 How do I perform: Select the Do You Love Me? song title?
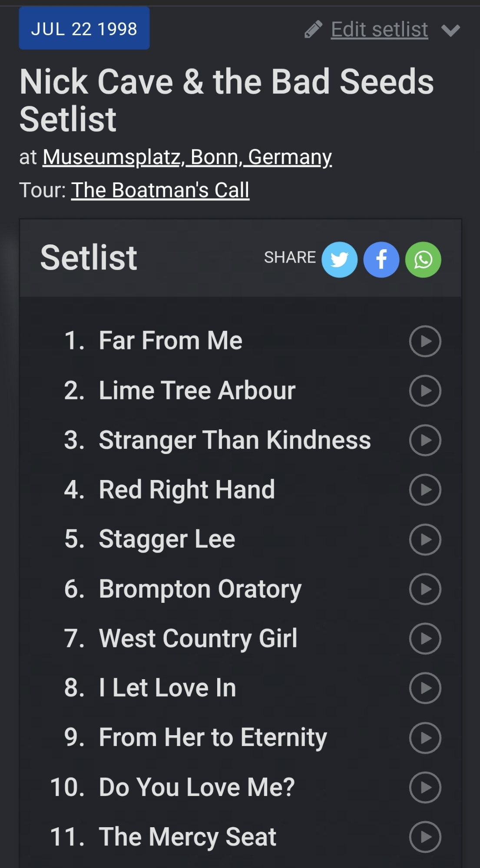click(197, 787)
